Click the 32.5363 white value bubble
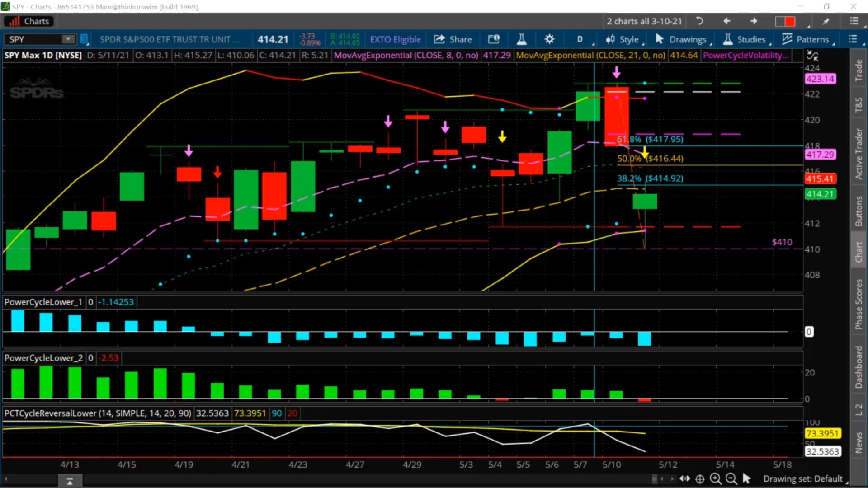Screen dimensions: 868x488 click(822, 451)
